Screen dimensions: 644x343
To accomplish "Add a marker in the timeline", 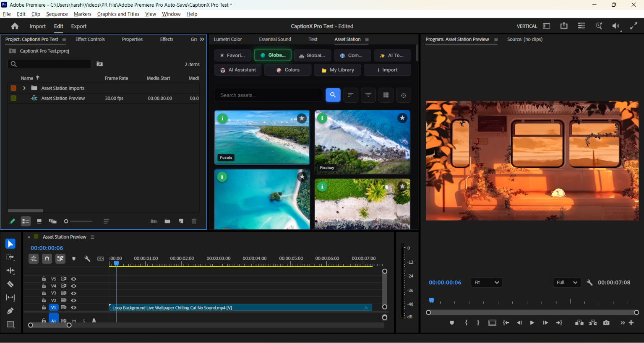I will [x=74, y=259].
